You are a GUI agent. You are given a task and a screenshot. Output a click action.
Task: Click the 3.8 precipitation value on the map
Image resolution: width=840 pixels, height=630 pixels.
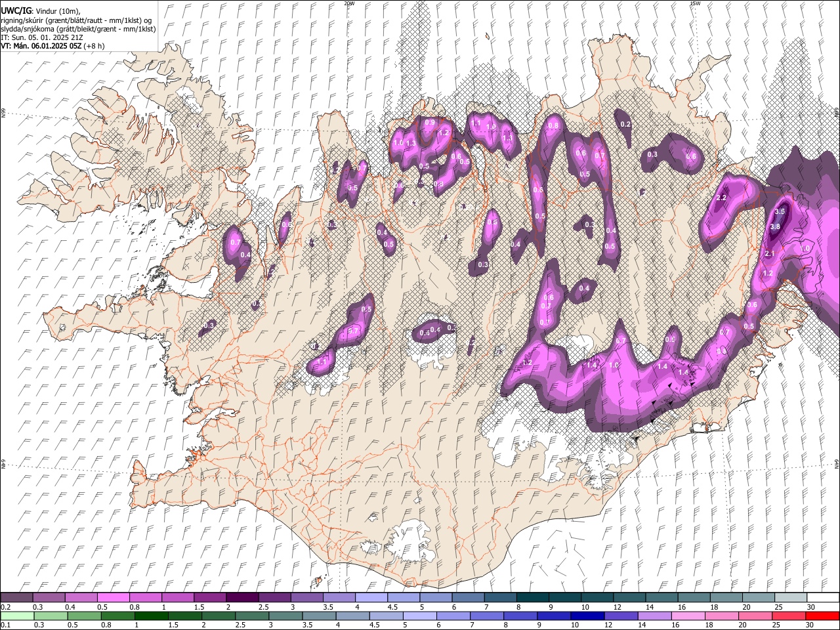[x=775, y=226]
